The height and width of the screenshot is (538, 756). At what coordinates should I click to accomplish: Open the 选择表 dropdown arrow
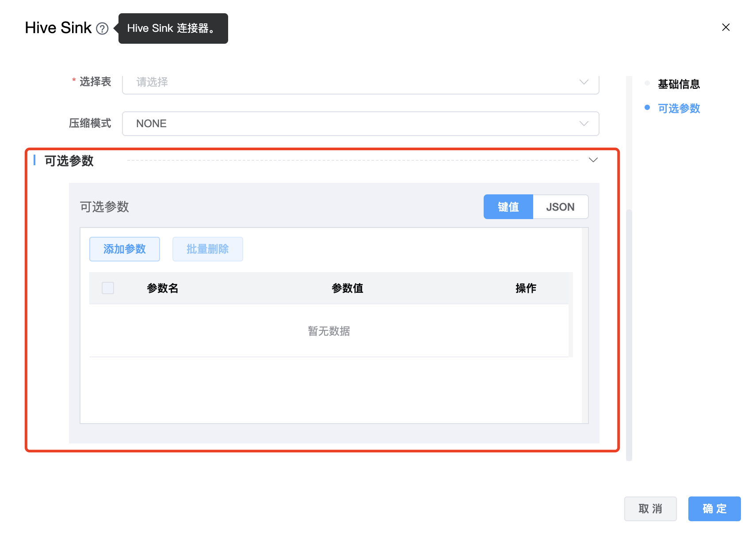584,82
